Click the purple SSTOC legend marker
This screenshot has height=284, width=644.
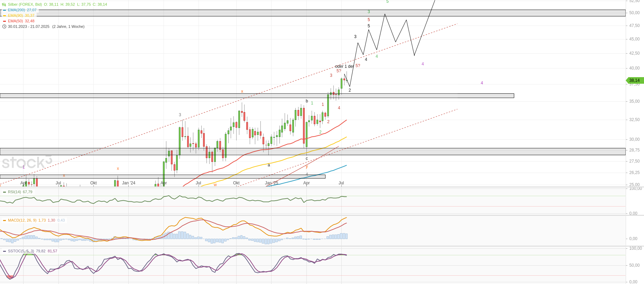(4, 251)
